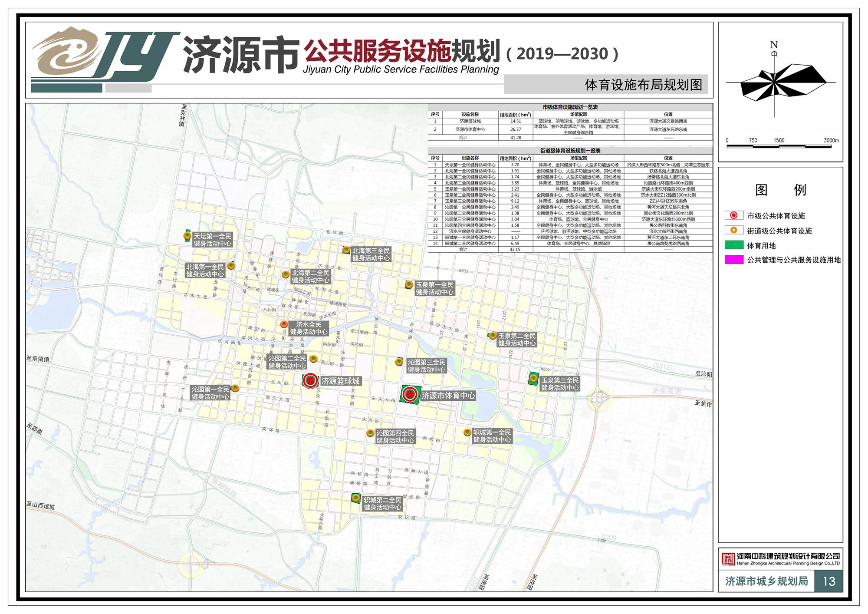Click the 济源市体育中心 map label

[448, 396]
